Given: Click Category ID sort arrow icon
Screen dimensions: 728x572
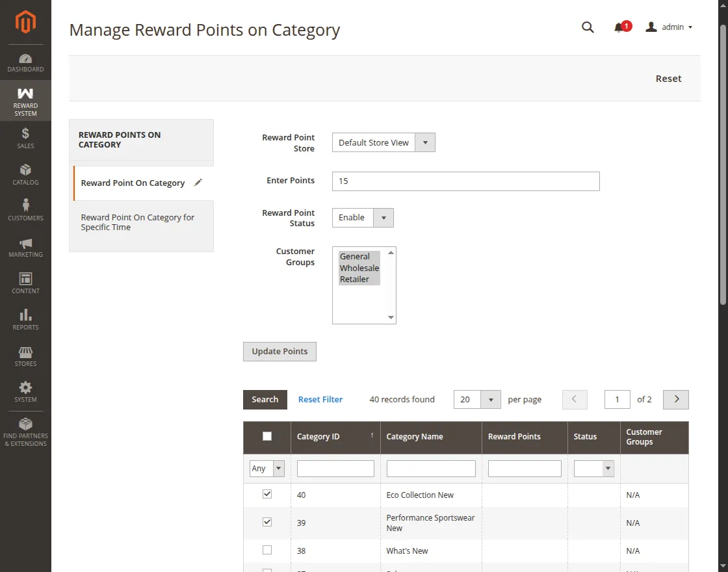Looking at the screenshot, I should pyautogui.click(x=372, y=435).
